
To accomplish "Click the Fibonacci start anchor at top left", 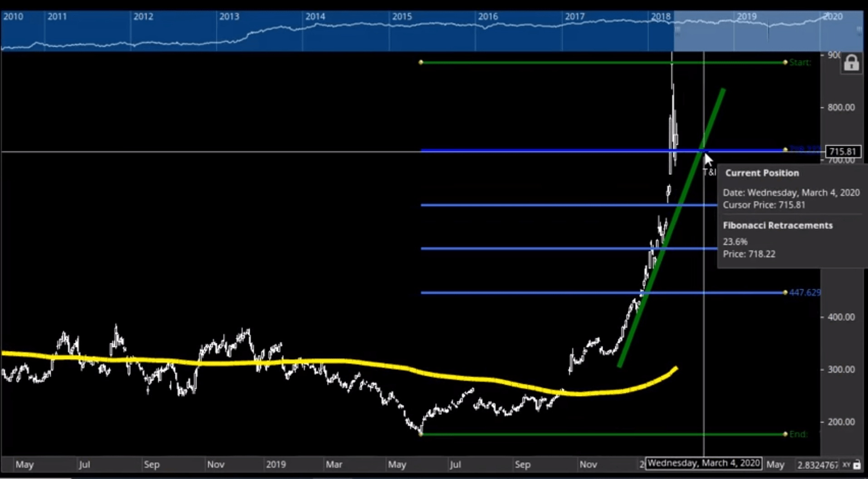I will [x=421, y=62].
